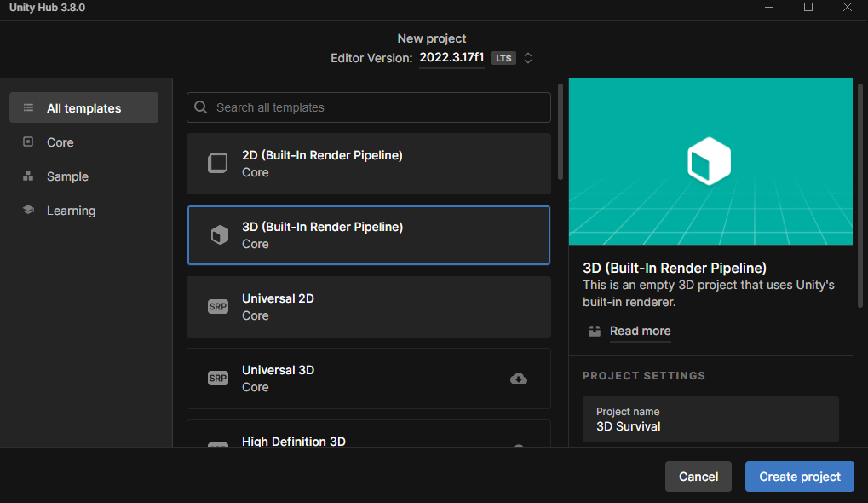Maximize the Unity Hub window
Screen dimensions: 868x503
808,7
